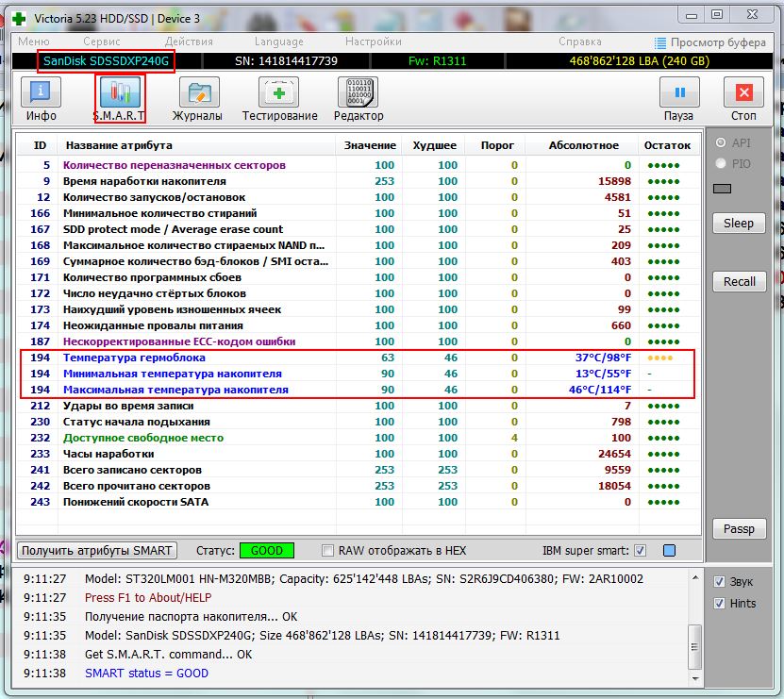Toggle the Hints checkbox
The image size is (784, 699).
pyautogui.click(x=719, y=603)
